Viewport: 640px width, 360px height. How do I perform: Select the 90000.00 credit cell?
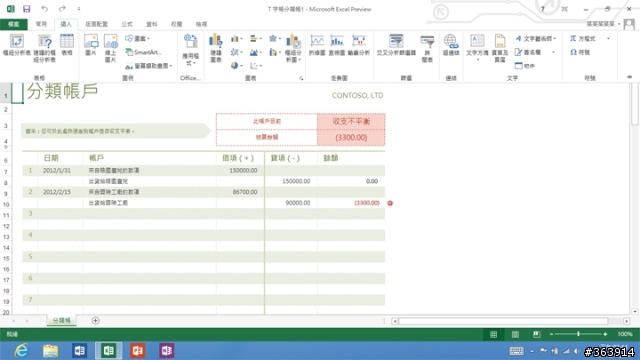tap(291, 202)
